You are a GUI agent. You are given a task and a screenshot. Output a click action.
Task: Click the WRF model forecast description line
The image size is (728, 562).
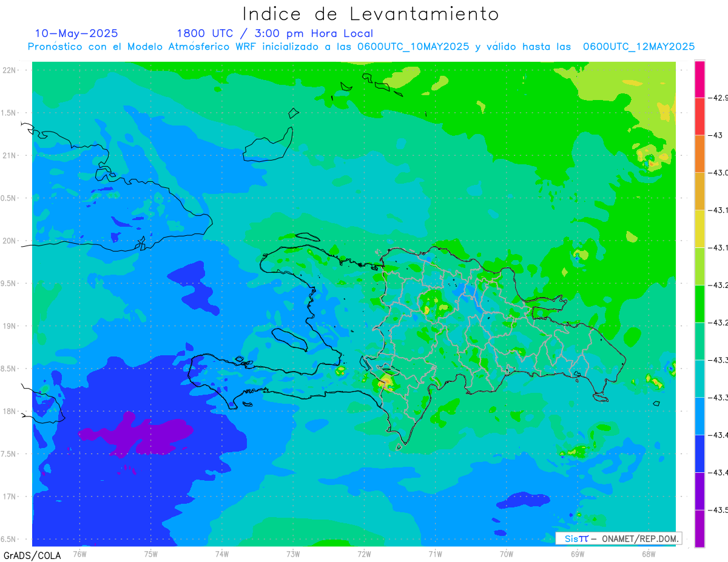(x=361, y=47)
